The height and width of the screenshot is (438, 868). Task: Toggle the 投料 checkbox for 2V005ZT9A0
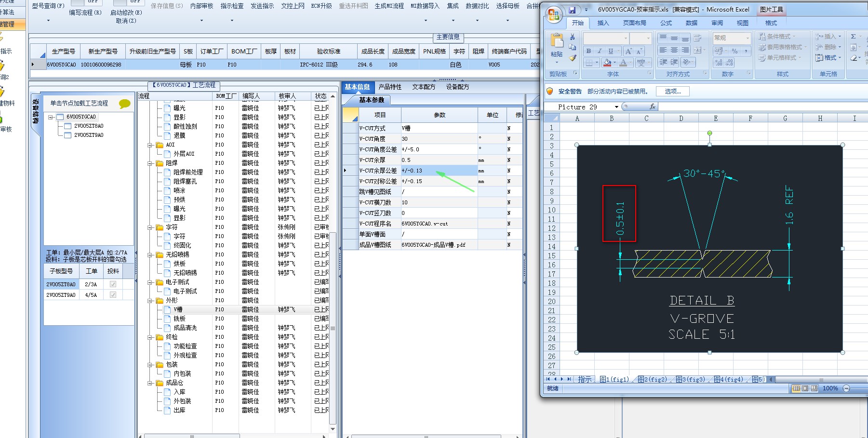click(113, 295)
